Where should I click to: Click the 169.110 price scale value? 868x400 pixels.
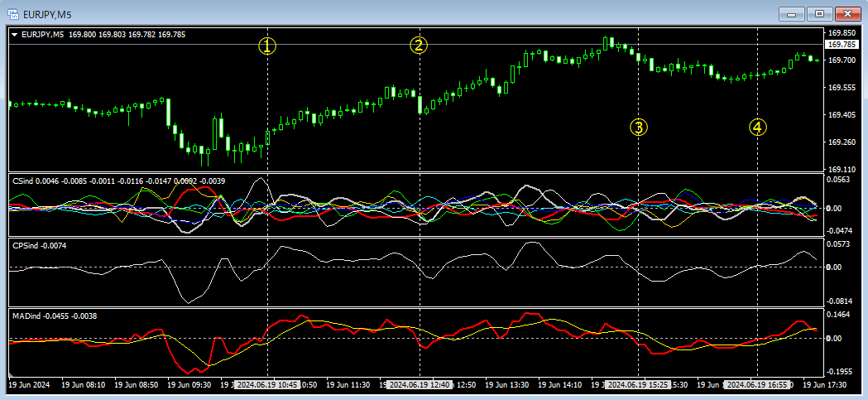[841, 170]
